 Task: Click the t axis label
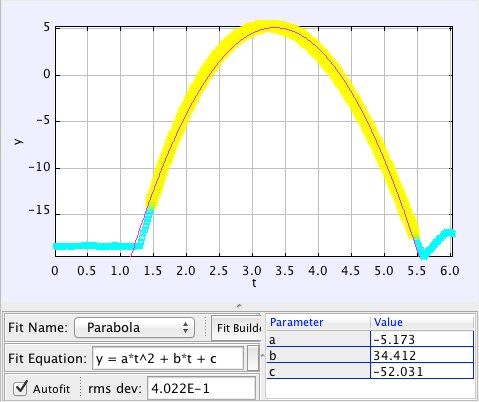254,283
